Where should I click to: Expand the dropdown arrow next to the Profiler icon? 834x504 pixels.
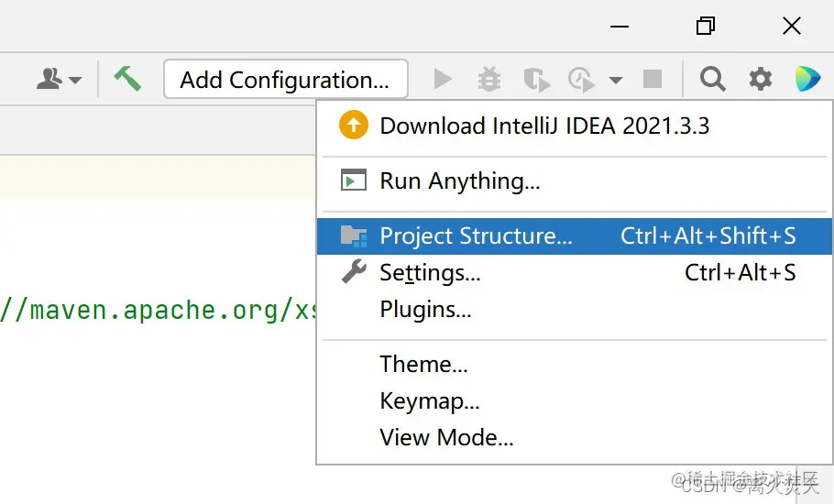click(x=615, y=81)
